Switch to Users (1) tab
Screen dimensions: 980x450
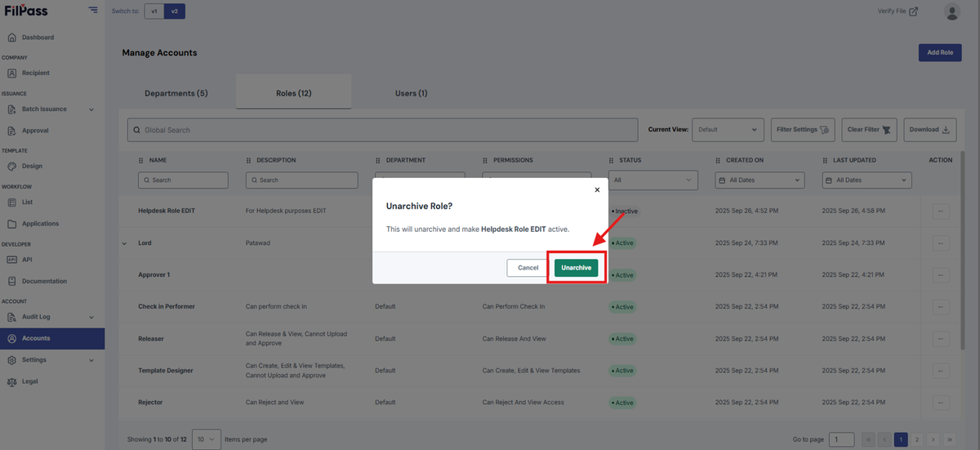[412, 93]
